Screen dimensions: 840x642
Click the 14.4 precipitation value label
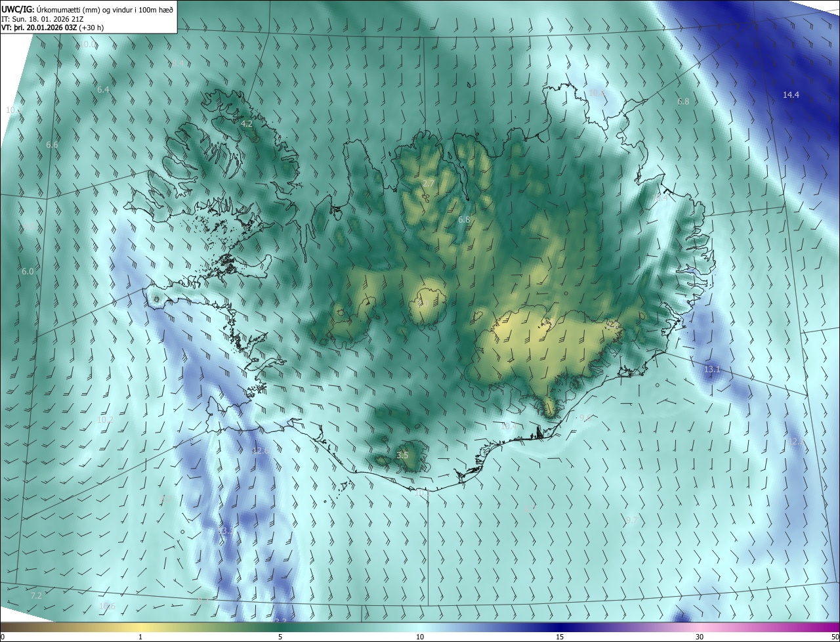point(791,95)
